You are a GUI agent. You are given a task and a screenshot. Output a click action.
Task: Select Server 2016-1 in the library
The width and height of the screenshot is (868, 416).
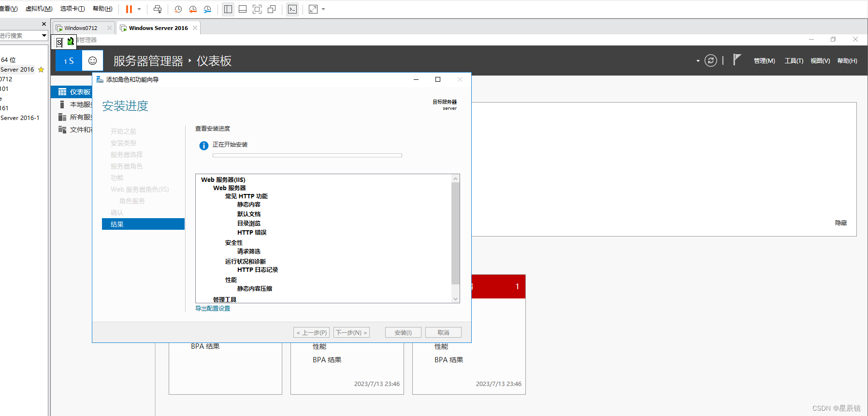[x=20, y=118]
